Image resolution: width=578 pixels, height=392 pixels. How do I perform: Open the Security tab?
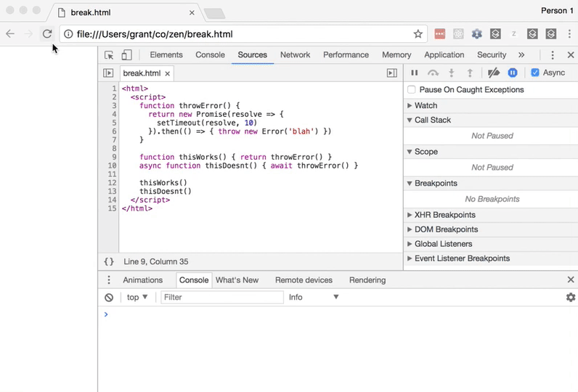[492, 55]
